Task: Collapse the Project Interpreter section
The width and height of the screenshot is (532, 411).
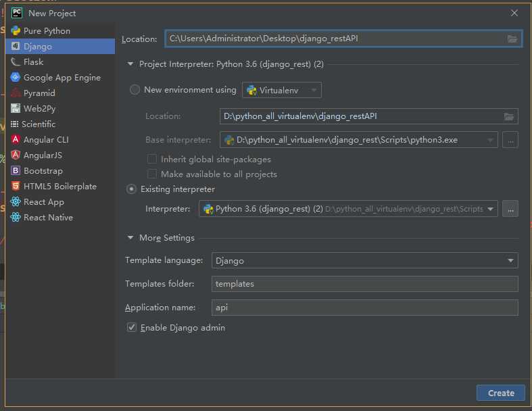Action: 130,64
